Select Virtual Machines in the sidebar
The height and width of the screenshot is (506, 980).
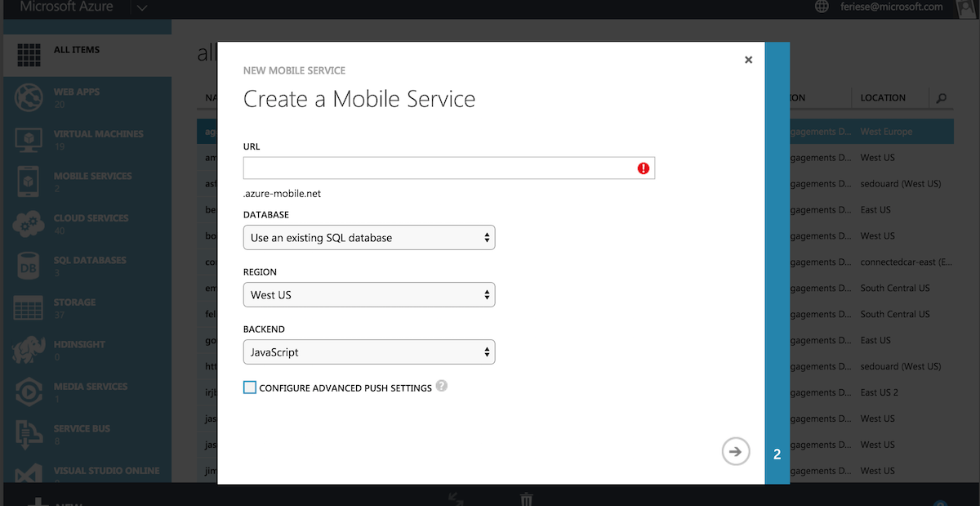click(87, 139)
